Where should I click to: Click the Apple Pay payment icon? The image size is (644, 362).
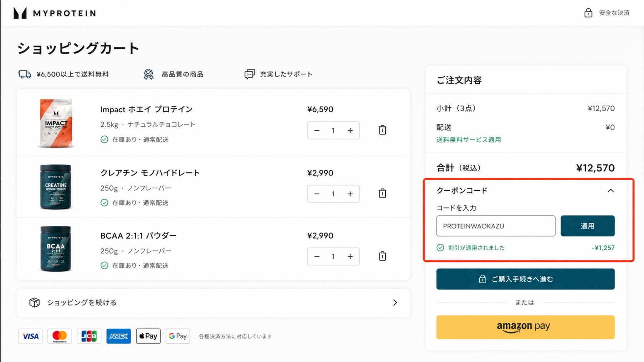[x=148, y=336]
